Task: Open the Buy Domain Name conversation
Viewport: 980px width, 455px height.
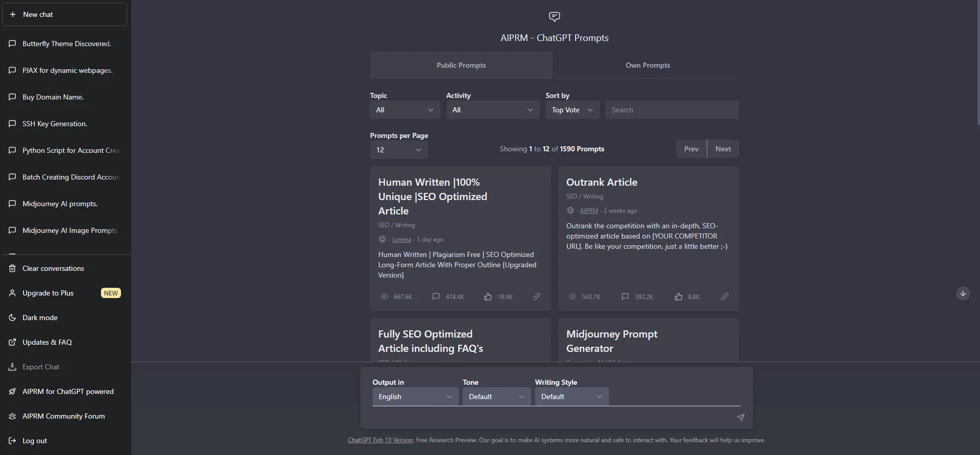Action: coord(66,97)
